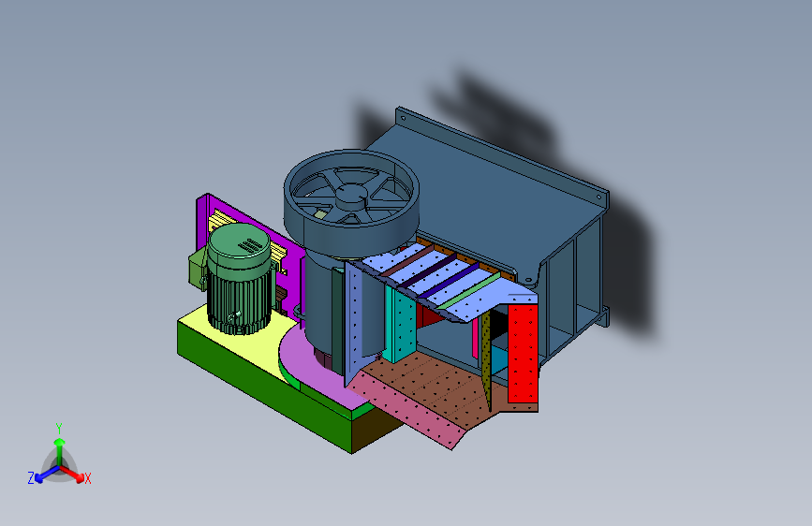Select the spoked pulley wheel on top
The image size is (812, 526).
pyautogui.click(x=351, y=201)
